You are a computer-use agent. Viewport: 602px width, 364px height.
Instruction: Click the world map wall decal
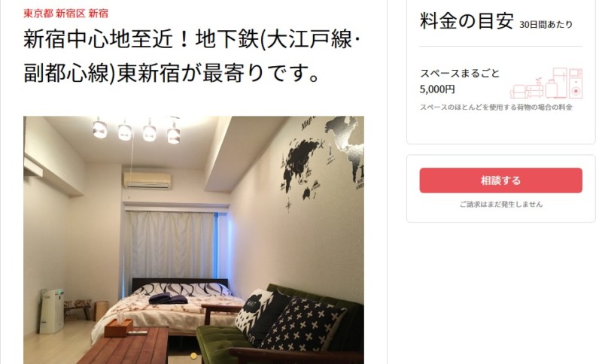[x=322, y=161]
